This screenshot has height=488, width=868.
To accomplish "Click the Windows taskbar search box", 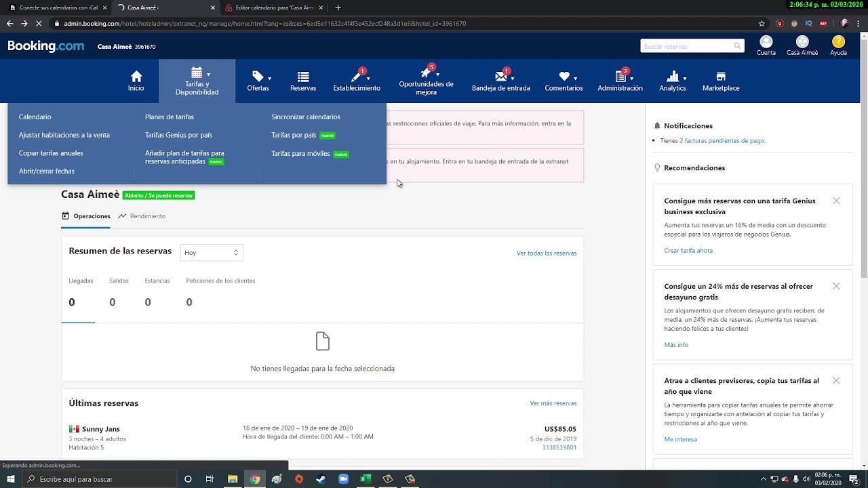I will 100,479.
